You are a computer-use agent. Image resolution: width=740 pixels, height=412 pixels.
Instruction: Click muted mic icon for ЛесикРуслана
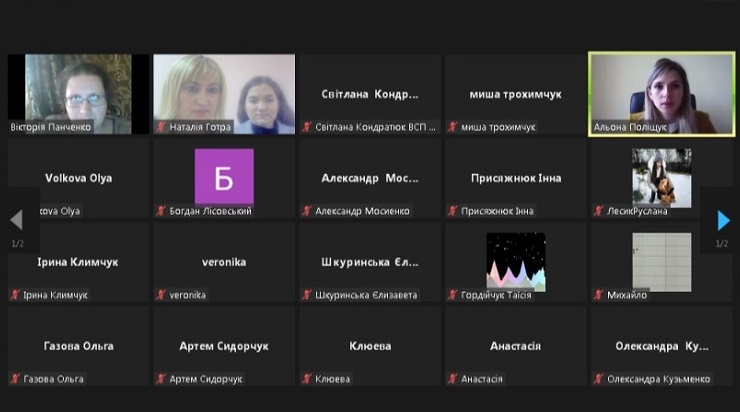point(598,211)
